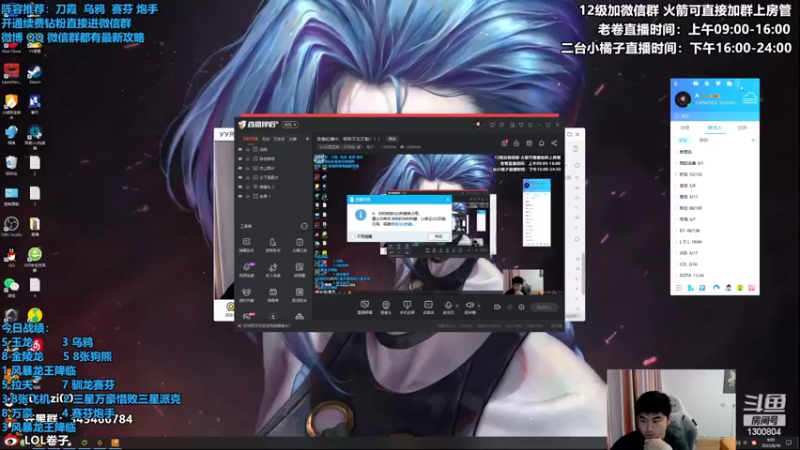Toggle the eye icon of the third layer
The image size is (800, 450).
click(240, 168)
